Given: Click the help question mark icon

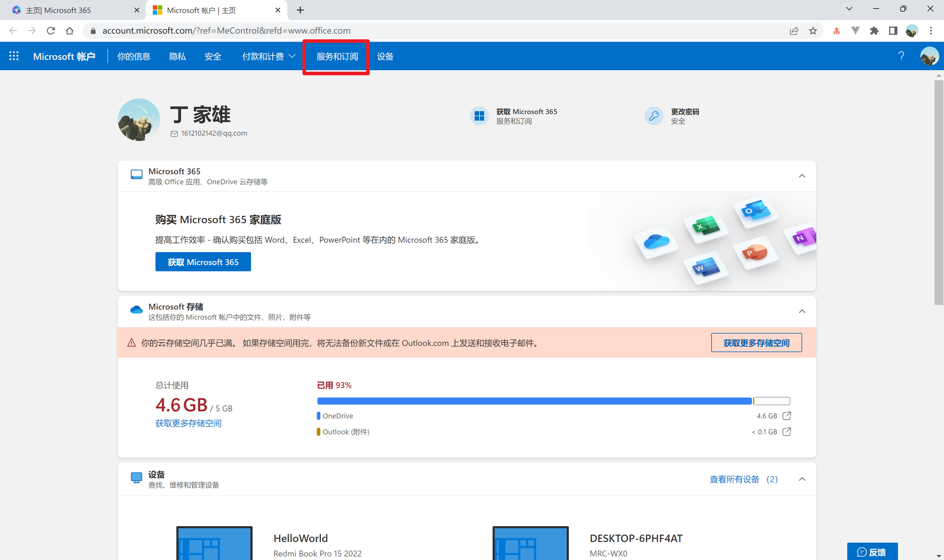Looking at the screenshot, I should (x=901, y=56).
